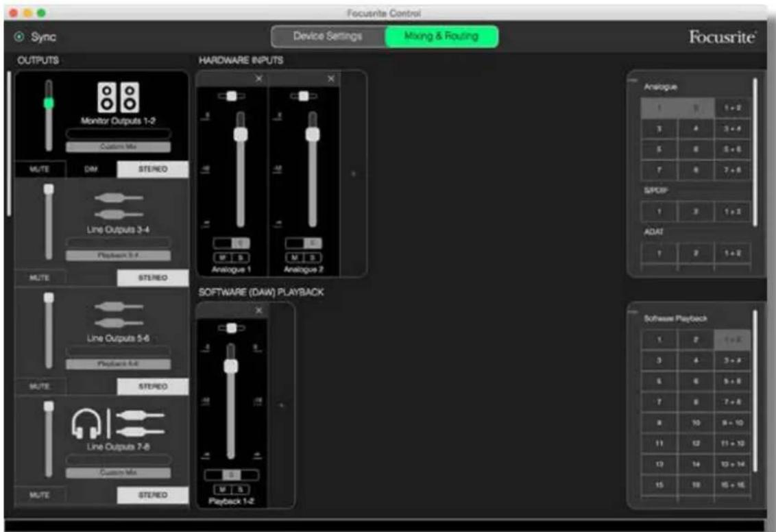The image size is (776, 532).
Task: Click the Line Outputs 3-4 jack icon
Action: coord(119,206)
